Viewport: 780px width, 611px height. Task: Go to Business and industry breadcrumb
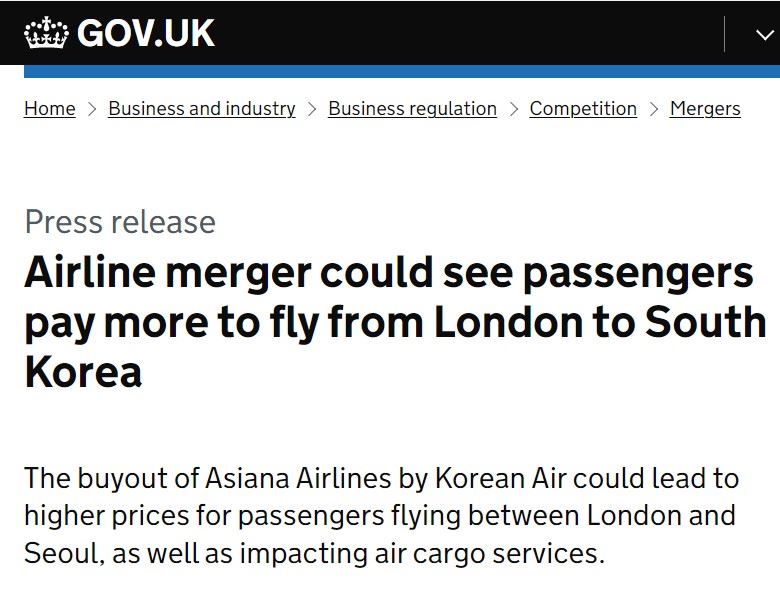pyautogui.click(x=201, y=108)
